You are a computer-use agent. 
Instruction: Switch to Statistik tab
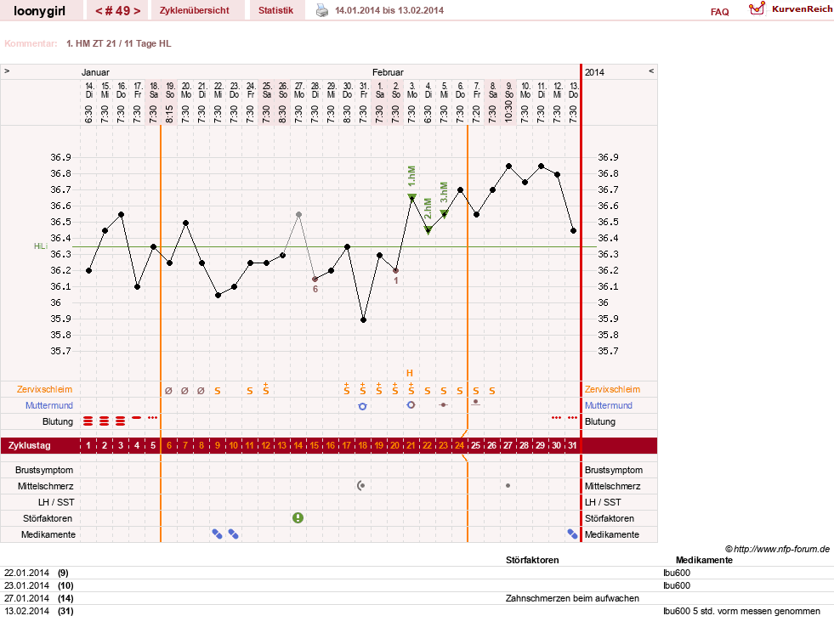[x=275, y=10]
